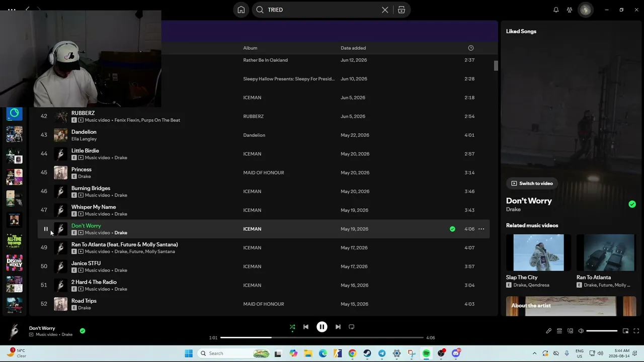
Task: Open Discover Weekly playlist in sidebar
Action: pos(14,262)
